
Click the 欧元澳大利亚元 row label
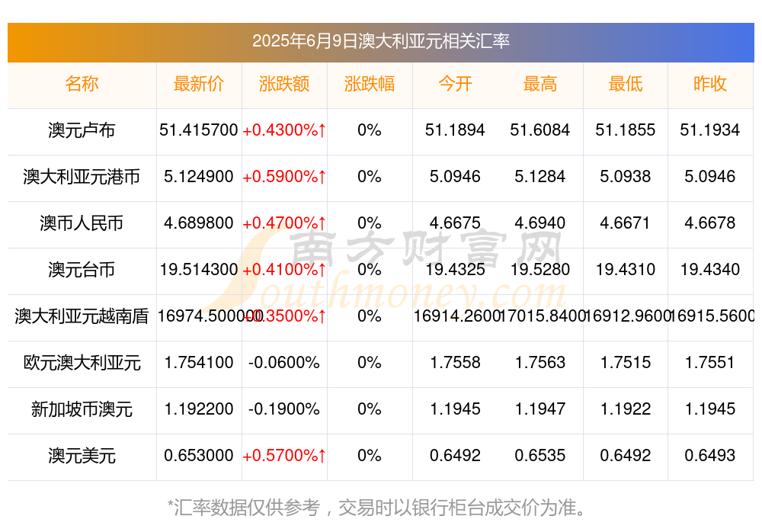[x=82, y=363]
